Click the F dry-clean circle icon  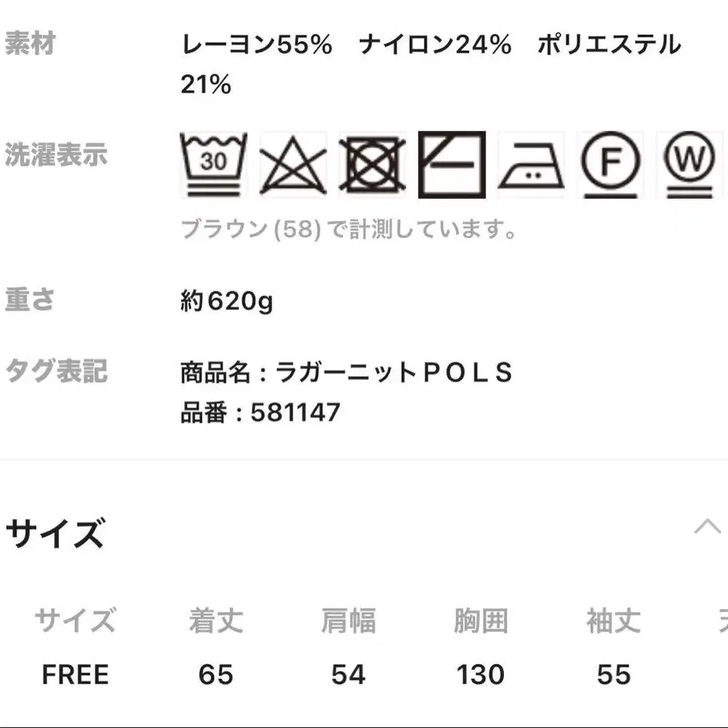610,164
